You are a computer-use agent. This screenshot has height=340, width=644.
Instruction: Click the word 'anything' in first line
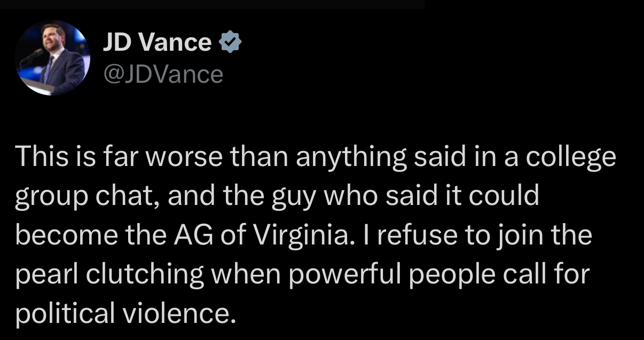point(334,158)
